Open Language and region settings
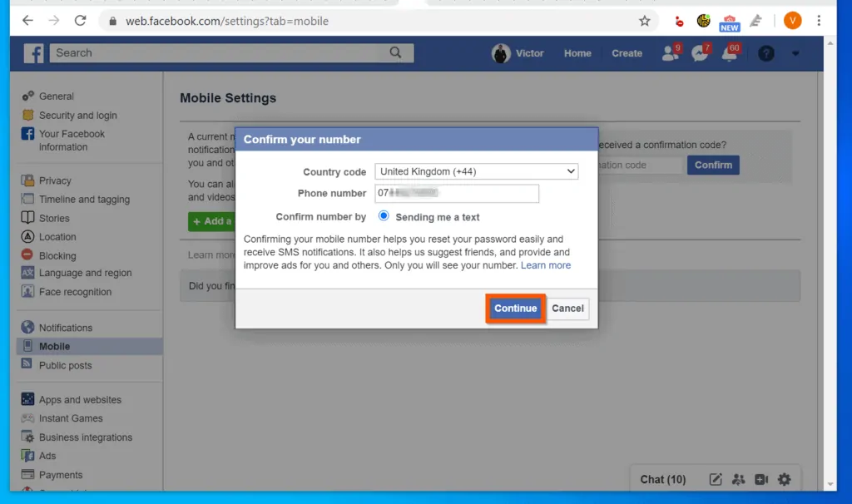 (85, 273)
